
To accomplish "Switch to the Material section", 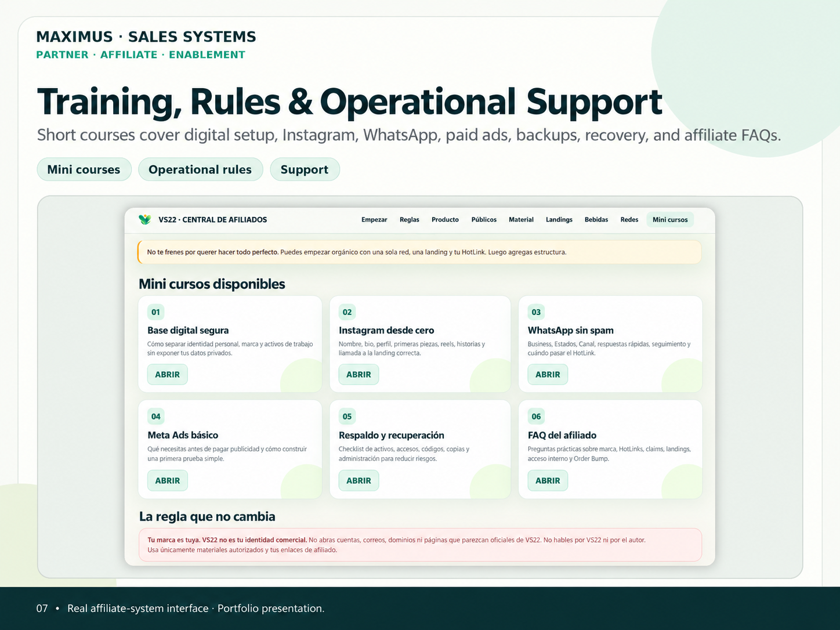I will 521,220.
